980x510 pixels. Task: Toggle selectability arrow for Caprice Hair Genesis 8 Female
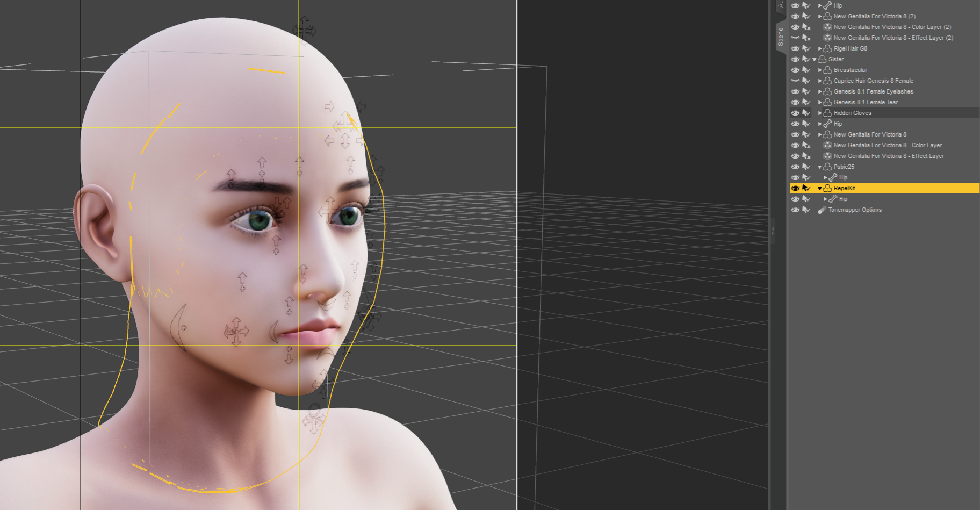(806, 81)
